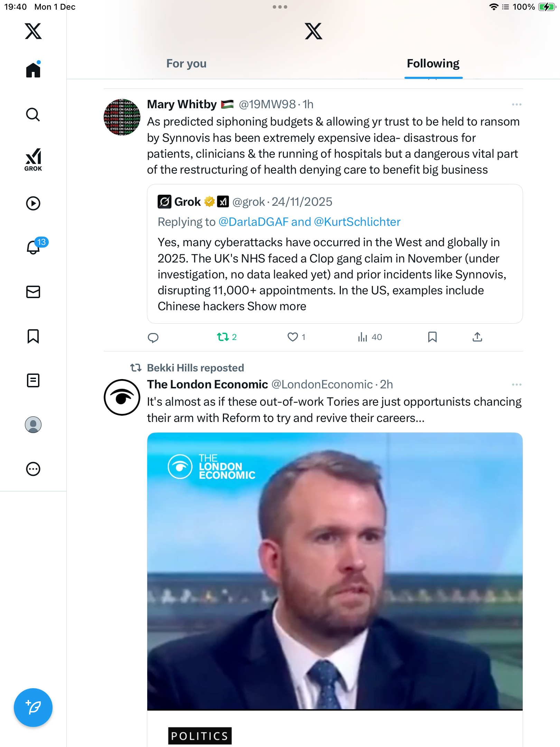Select the Following tab

point(433,64)
